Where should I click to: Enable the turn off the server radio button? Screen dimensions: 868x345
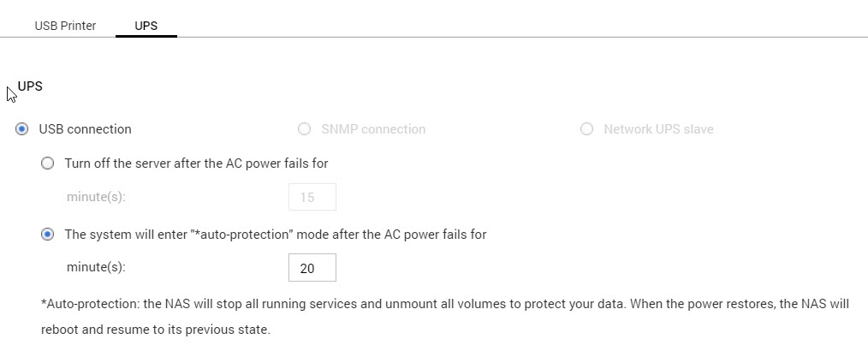click(x=48, y=163)
